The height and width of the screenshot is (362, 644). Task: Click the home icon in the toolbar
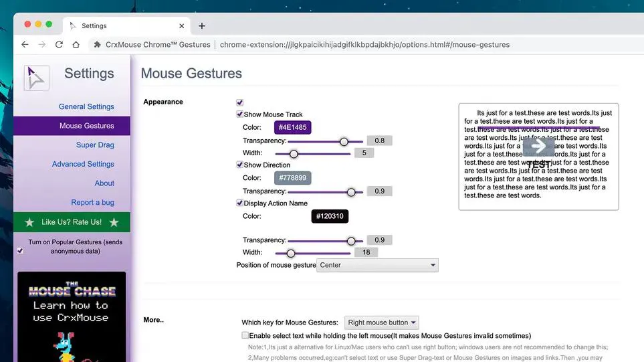point(76,45)
